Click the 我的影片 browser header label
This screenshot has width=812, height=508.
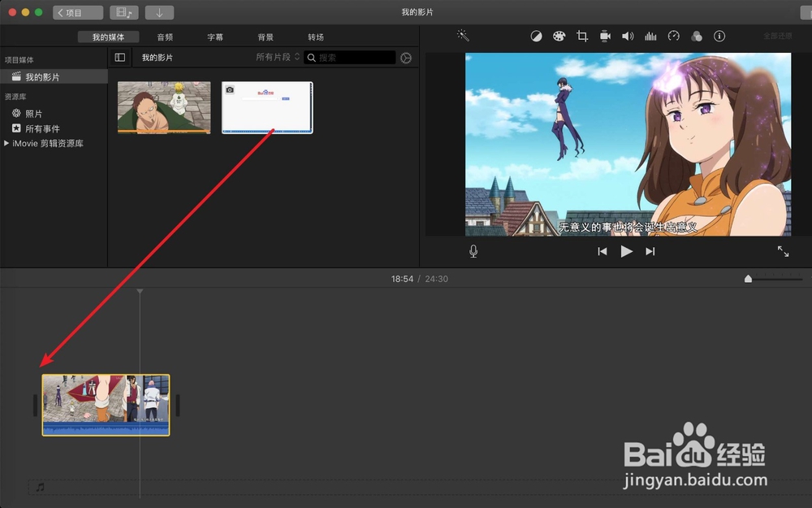(158, 58)
